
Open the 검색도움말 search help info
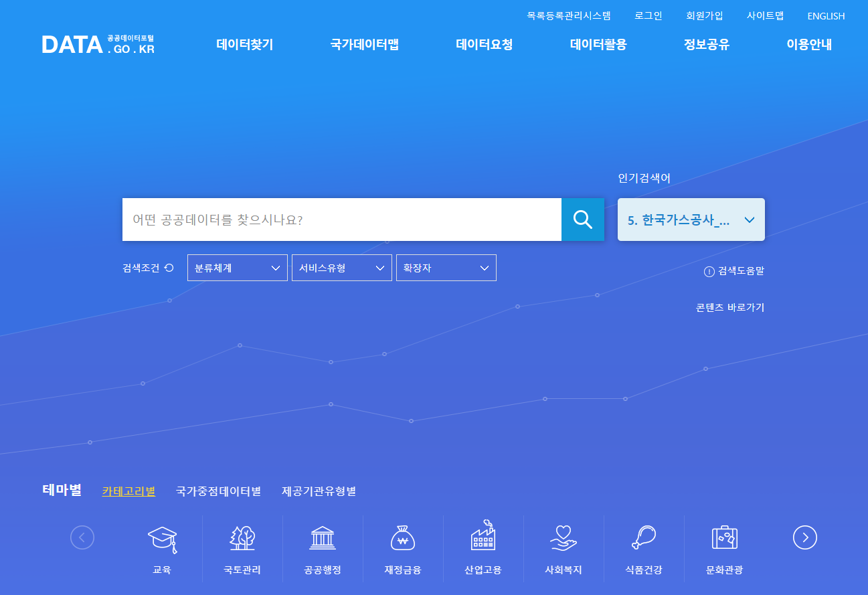(734, 271)
